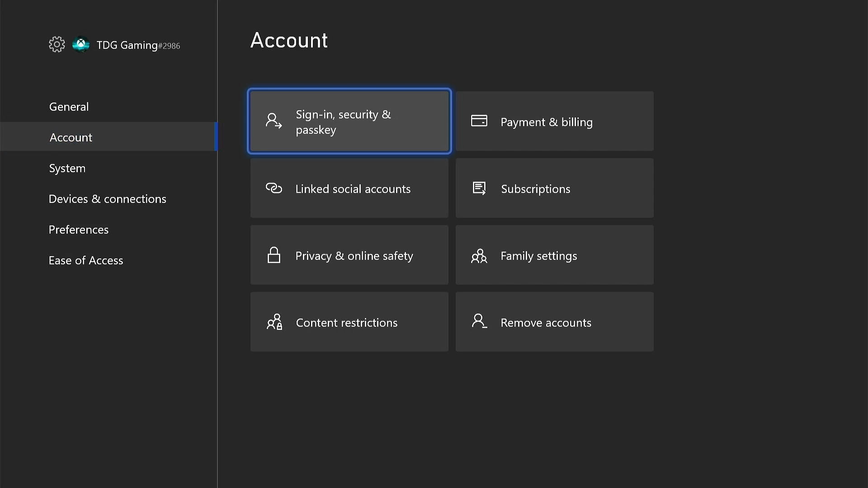Open Content restrictions settings
This screenshot has width=868, height=488.
coord(349,322)
